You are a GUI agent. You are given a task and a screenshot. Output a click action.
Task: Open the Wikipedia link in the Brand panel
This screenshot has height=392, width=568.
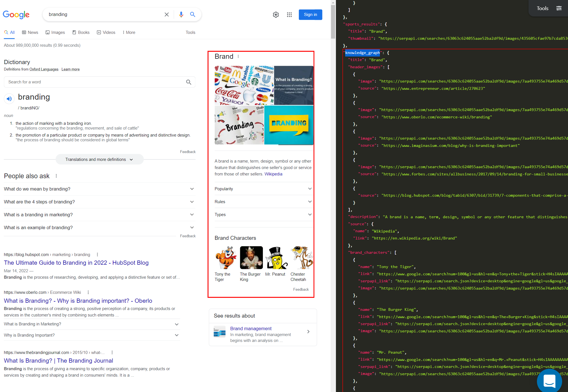(273, 174)
